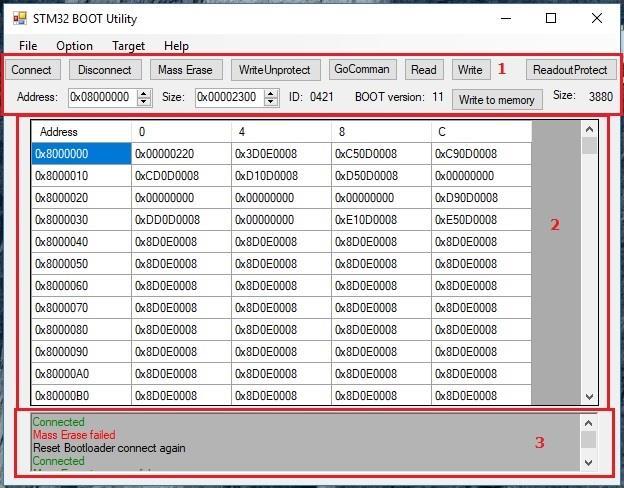
Task: Select the highlighted 0x8000000 address cell
Action: (81, 154)
